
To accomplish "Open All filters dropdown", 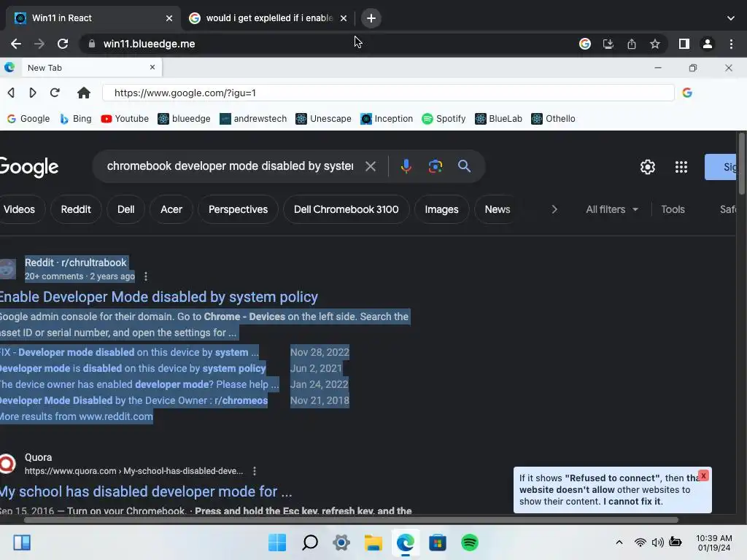I will pyautogui.click(x=612, y=209).
